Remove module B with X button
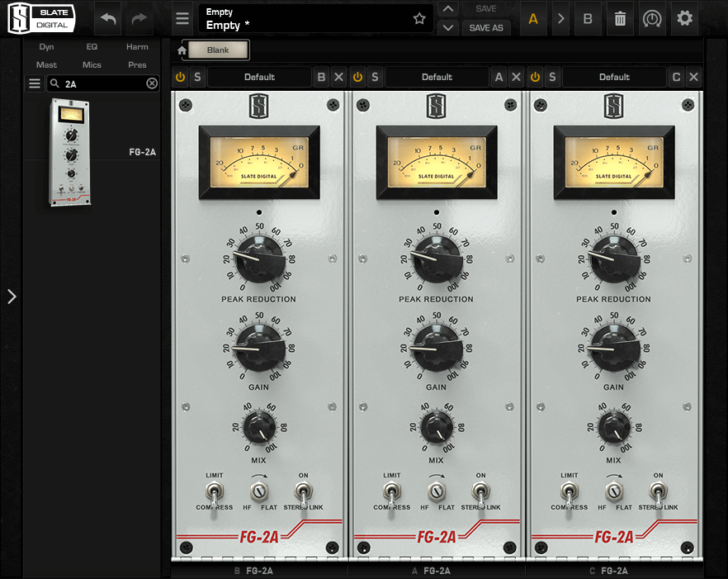 click(x=339, y=77)
